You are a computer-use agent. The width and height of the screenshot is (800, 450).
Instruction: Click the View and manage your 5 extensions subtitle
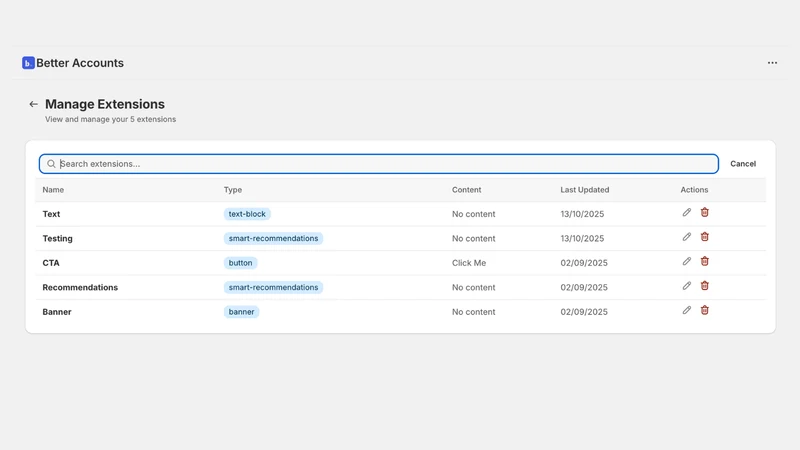pyautogui.click(x=110, y=119)
